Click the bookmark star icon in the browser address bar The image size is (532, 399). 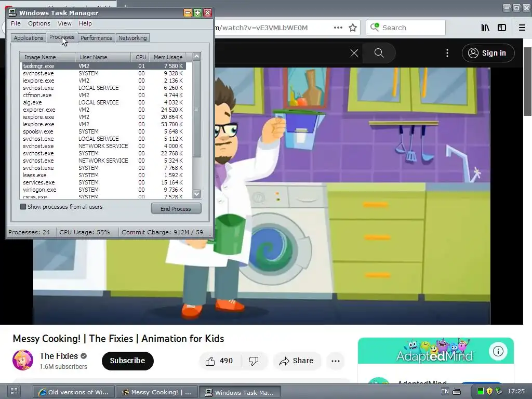click(353, 28)
